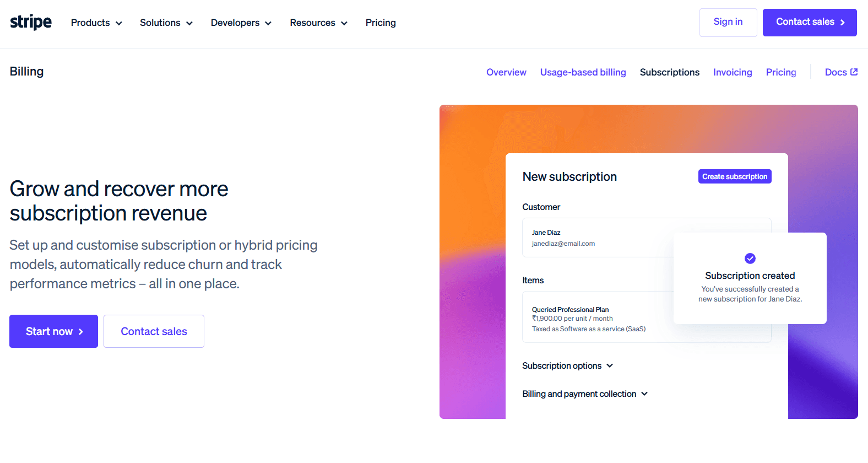
Task: Click the Billing page title
Action: [x=26, y=72]
